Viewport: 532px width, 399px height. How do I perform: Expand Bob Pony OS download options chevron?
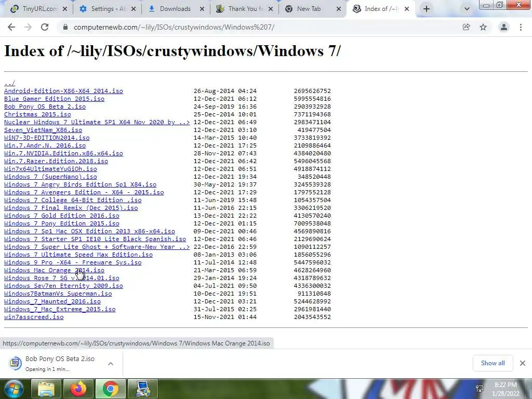coord(111,363)
